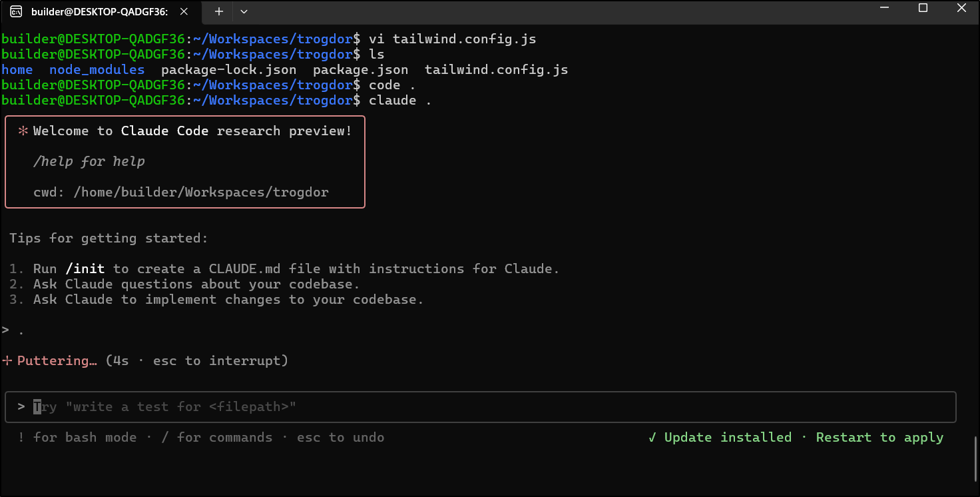Click the asterisk icon before Welcome

tap(23, 131)
